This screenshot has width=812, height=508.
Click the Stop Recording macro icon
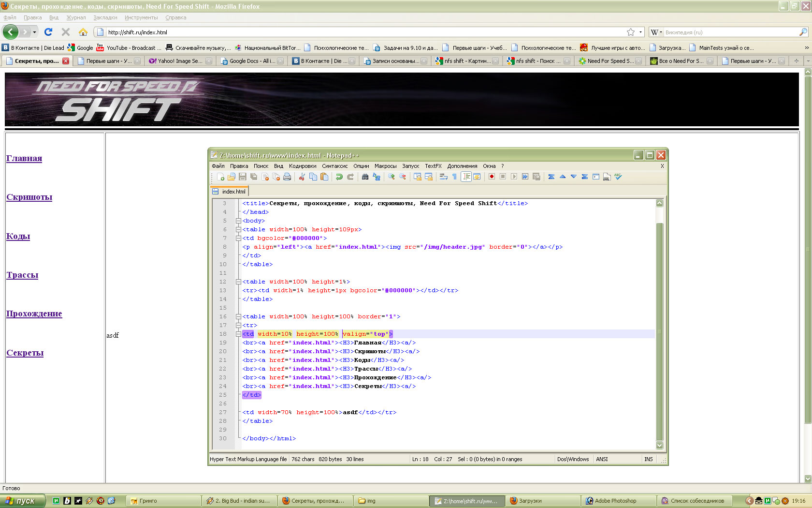[x=503, y=177]
